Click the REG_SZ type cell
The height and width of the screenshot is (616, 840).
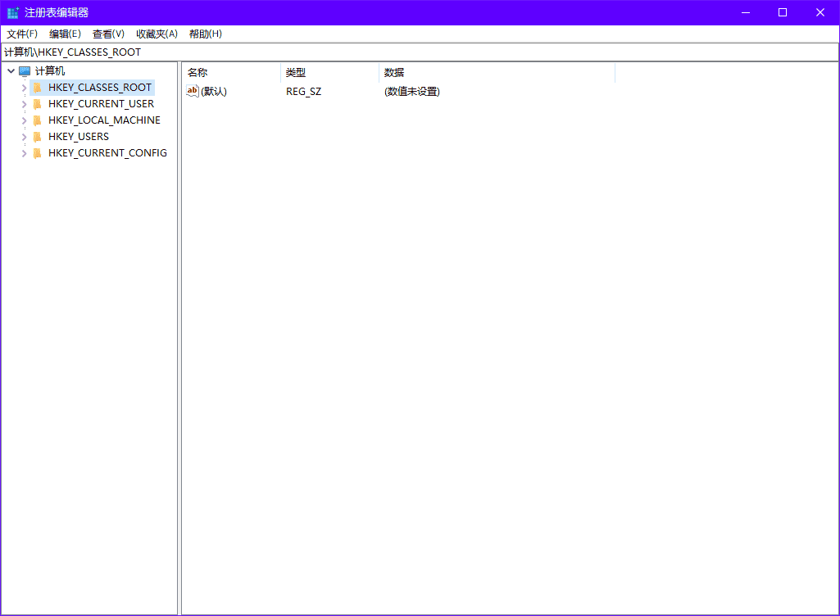click(303, 92)
